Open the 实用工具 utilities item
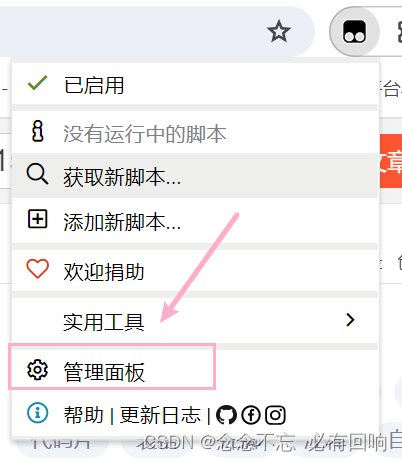402x461 pixels. point(195,321)
